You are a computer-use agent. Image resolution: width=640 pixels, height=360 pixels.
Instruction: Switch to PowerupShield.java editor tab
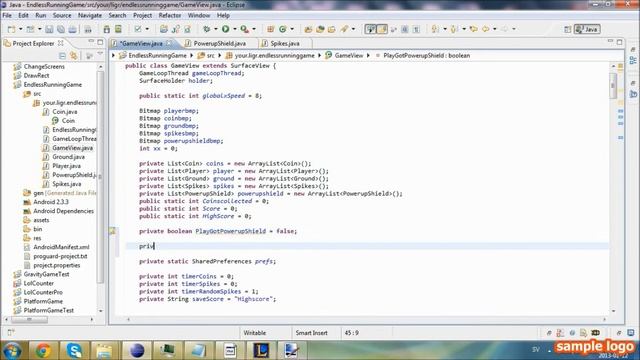point(219,43)
